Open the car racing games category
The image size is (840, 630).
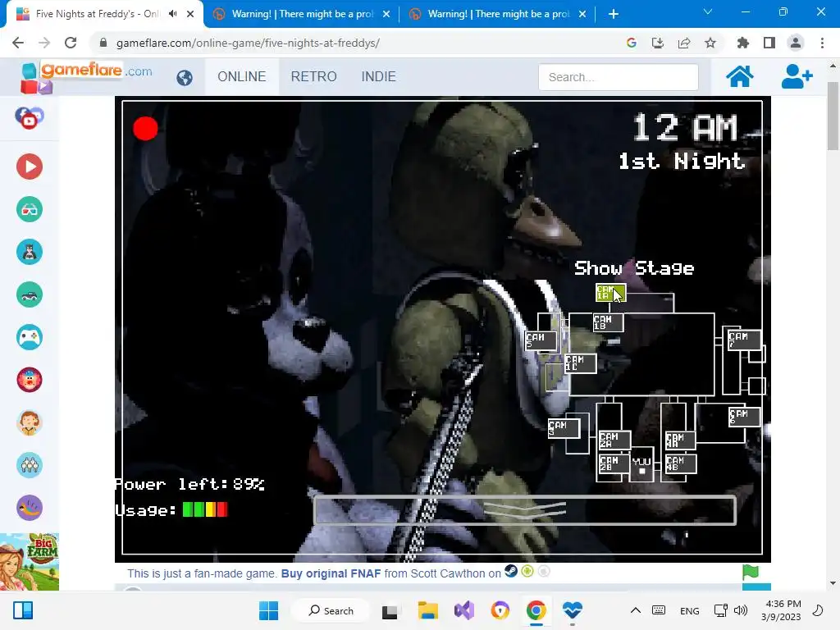30,294
